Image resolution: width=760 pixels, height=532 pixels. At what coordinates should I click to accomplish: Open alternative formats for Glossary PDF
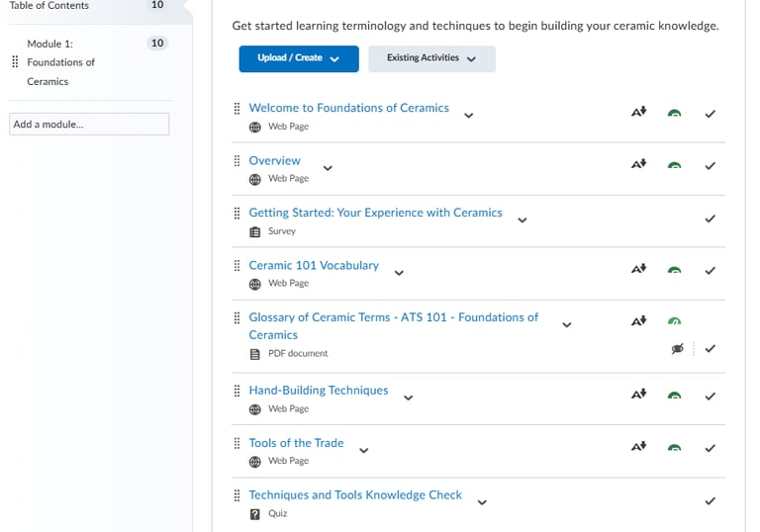pyautogui.click(x=639, y=320)
